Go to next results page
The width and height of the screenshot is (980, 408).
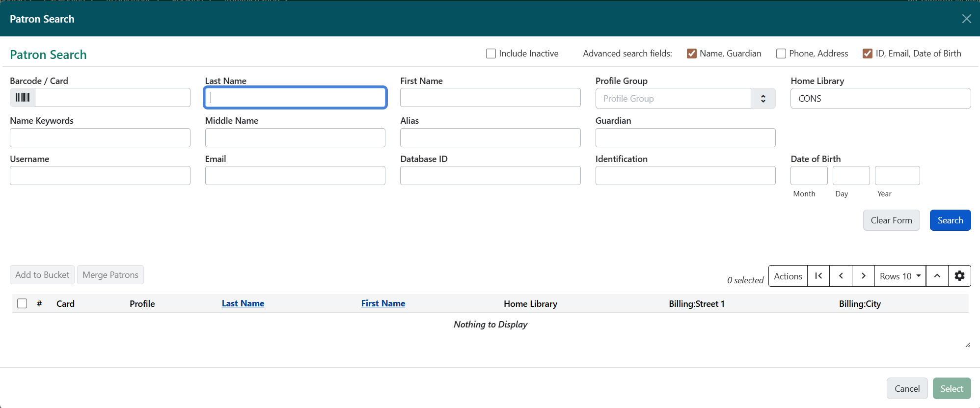click(x=863, y=276)
